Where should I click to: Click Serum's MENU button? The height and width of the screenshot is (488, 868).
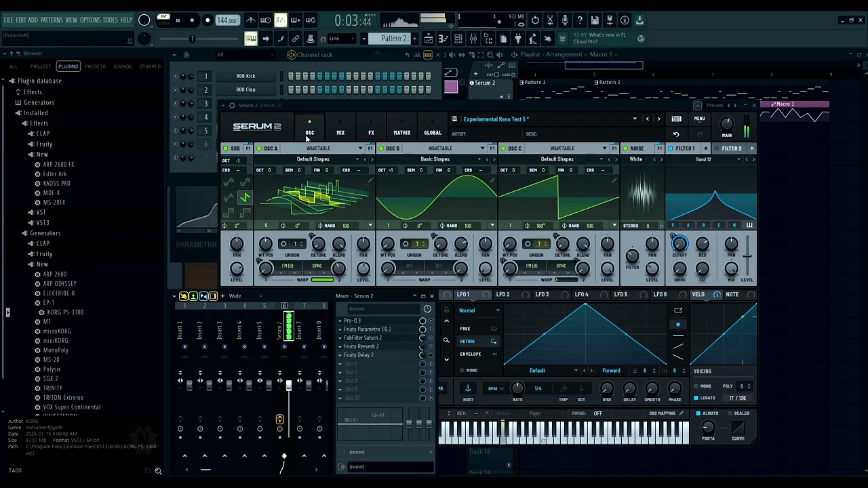point(699,119)
